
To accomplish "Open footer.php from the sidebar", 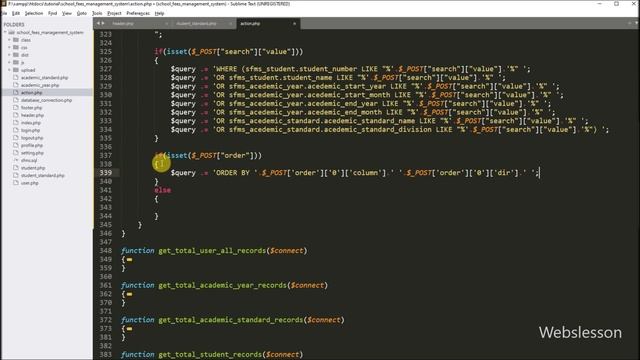I will 31,108.
